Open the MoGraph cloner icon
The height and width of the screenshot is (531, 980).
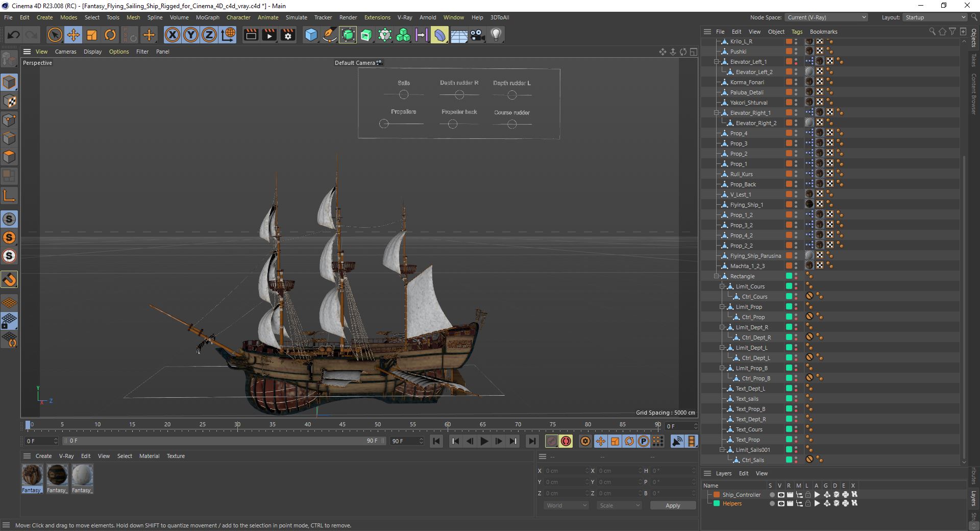[403, 35]
